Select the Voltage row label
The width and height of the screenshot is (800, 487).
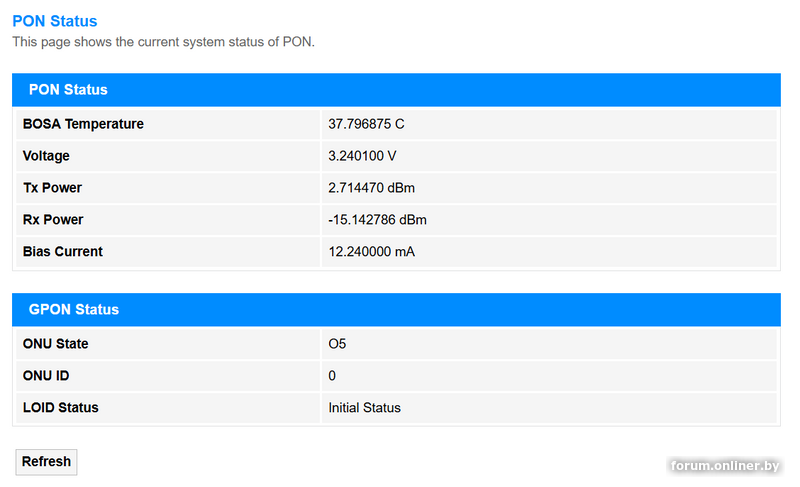(x=46, y=156)
